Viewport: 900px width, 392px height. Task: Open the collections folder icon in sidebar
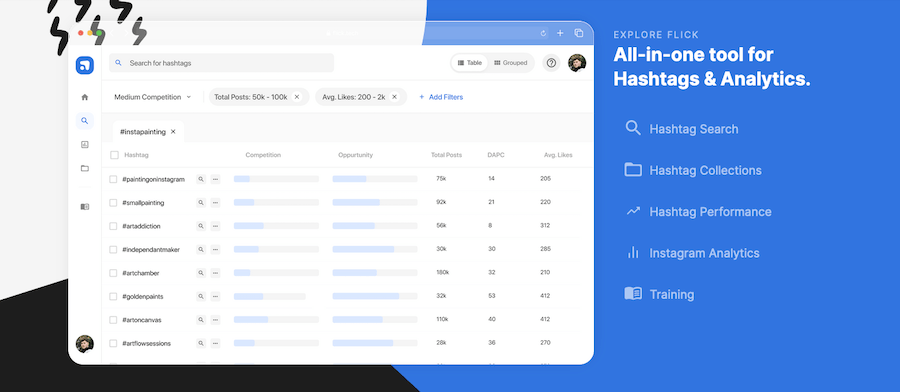(x=85, y=168)
